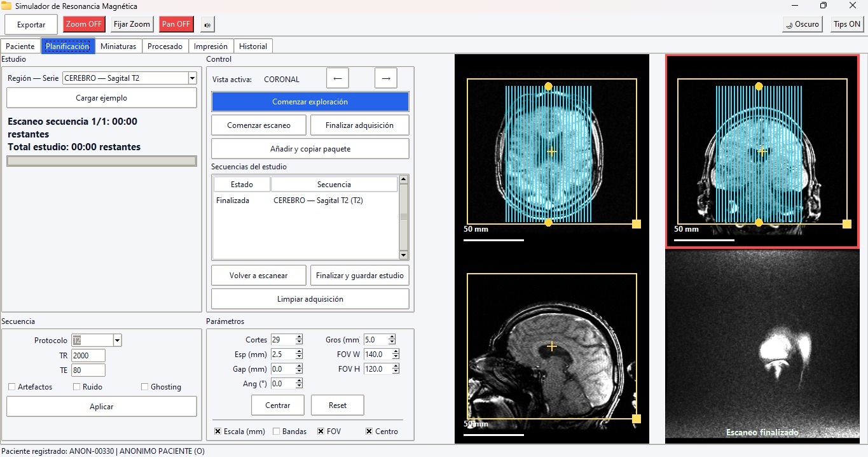Toggle the Pan OFF button
The width and height of the screenshot is (868, 457).
[x=176, y=25]
